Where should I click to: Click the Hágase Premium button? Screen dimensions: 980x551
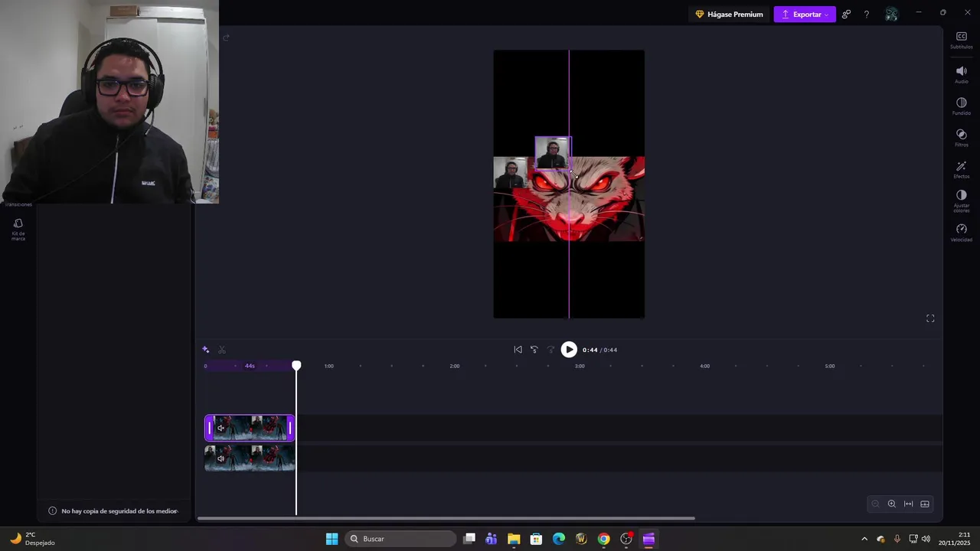click(729, 15)
